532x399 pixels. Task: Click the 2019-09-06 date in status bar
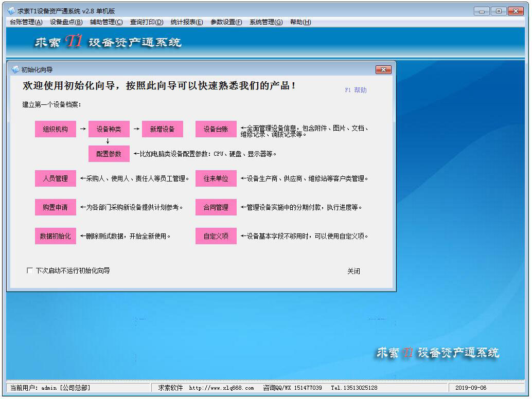pyautogui.click(x=471, y=388)
